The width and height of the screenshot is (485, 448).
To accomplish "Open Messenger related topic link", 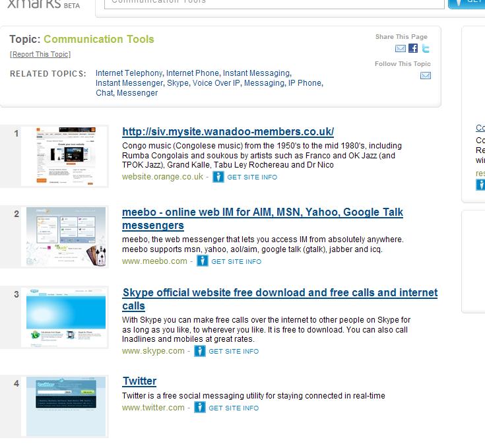I will pos(137,93).
